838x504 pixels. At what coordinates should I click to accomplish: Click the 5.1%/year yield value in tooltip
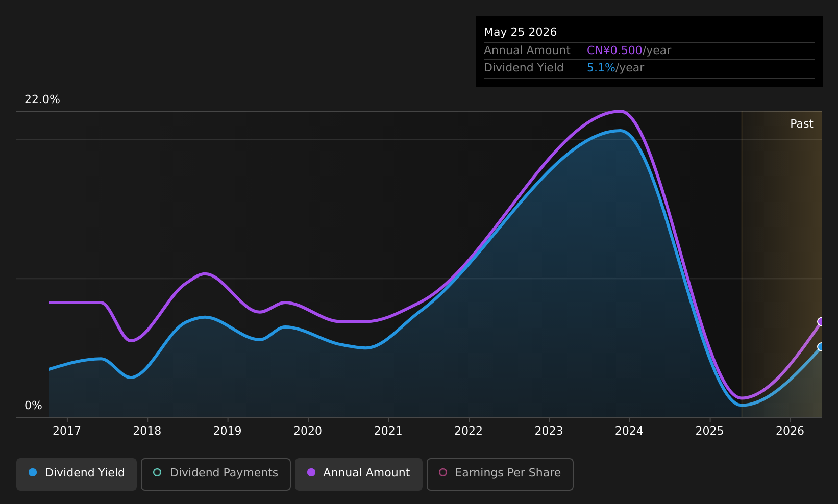pyautogui.click(x=615, y=68)
